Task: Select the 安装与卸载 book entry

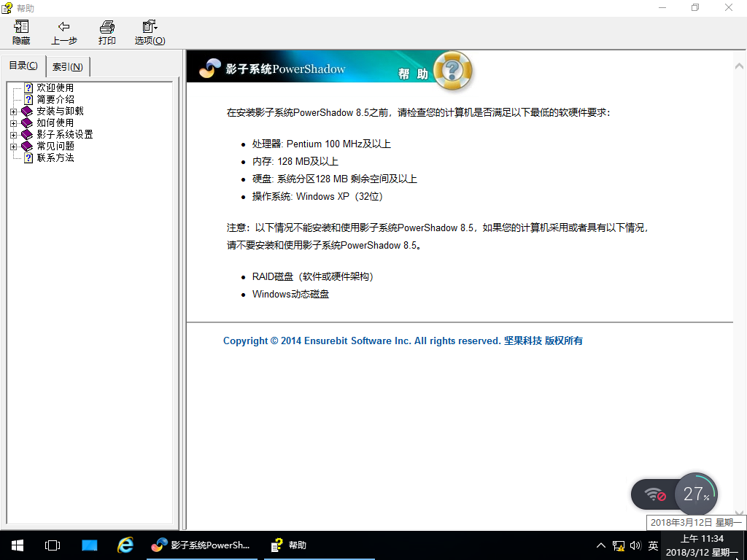Action: pos(60,111)
